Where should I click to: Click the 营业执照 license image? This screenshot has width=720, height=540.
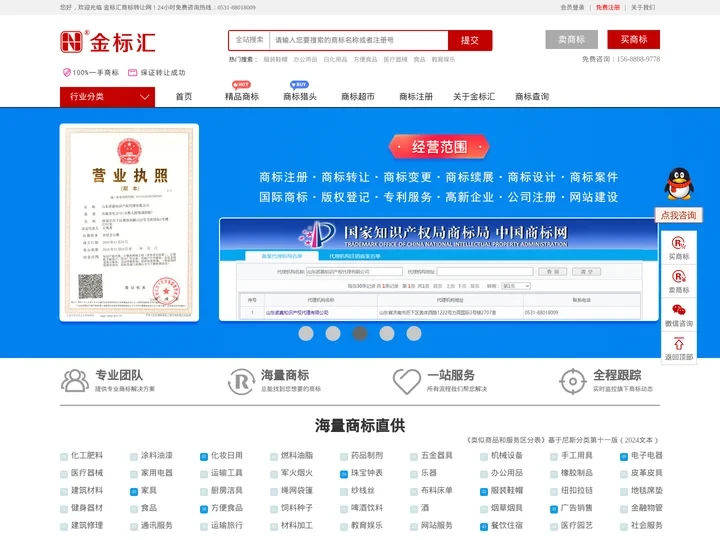click(x=129, y=222)
